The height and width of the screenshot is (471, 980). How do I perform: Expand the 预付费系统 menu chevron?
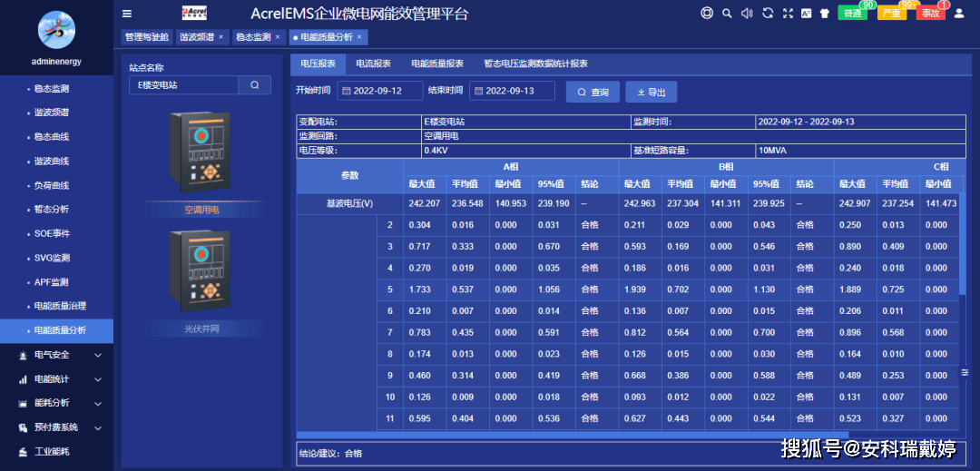point(97,427)
